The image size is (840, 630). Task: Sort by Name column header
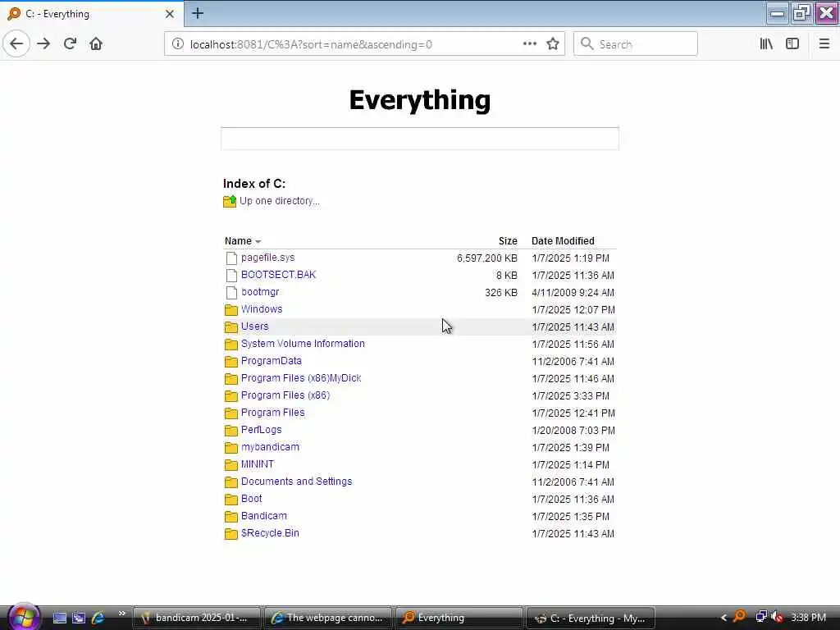pos(238,241)
